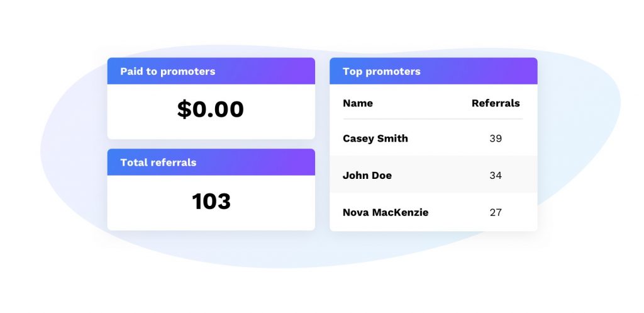Open Casey Smith promoter entry

click(x=375, y=139)
